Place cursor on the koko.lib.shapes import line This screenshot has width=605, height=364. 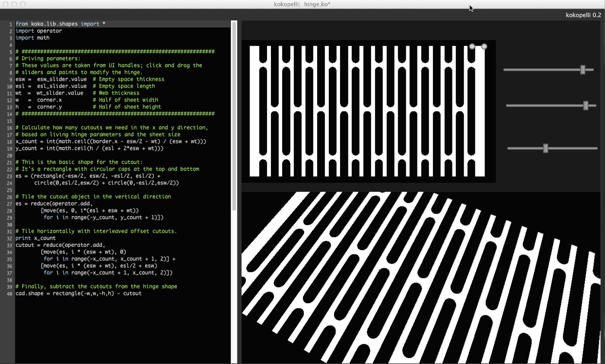(x=60, y=24)
